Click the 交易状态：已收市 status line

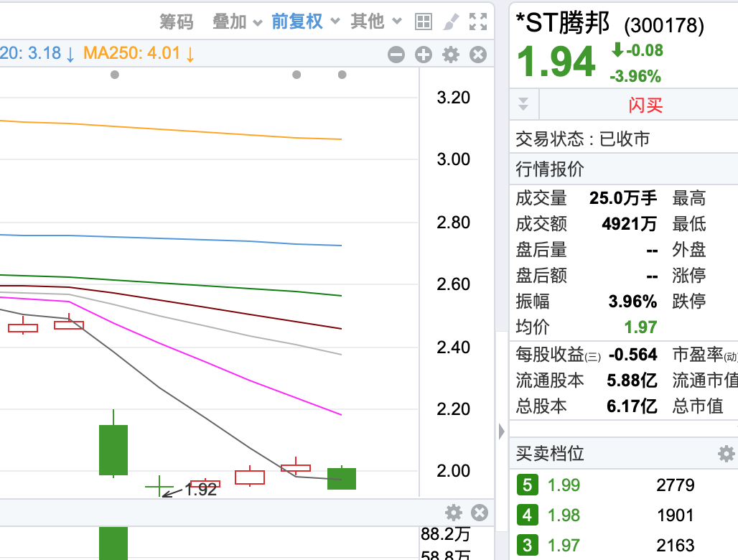click(x=583, y=139)
